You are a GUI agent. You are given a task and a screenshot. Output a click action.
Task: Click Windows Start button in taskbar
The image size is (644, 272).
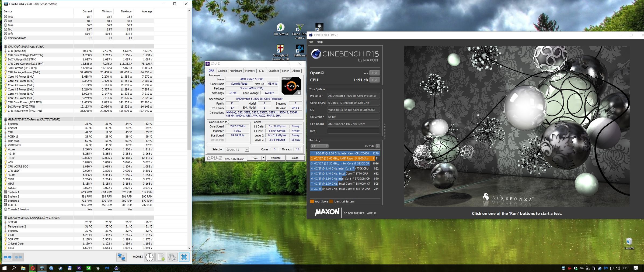click(x=4, y=268)
